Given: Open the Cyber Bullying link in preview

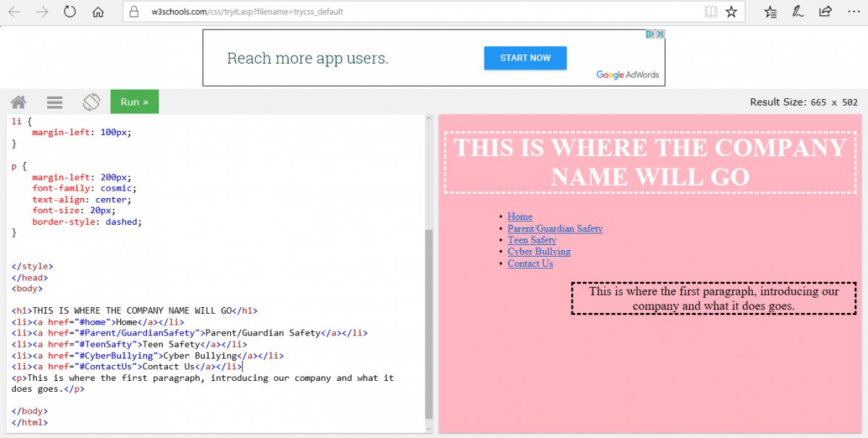Looking at the screenshot, I should coord(539,252).
